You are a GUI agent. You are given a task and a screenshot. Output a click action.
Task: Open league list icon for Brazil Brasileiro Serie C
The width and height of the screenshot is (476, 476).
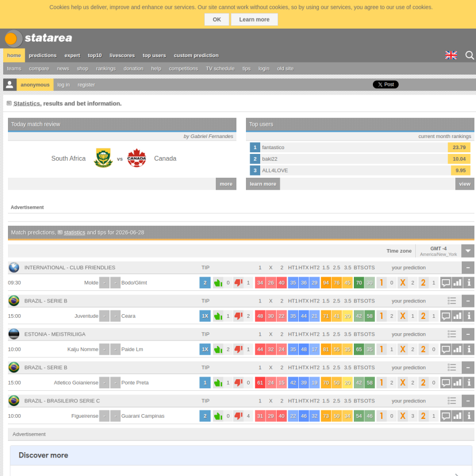pos(452,401)
